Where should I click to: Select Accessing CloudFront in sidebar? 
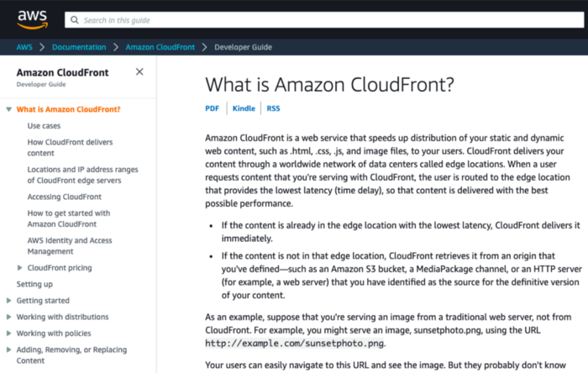pyautogui.click(x=64, y=197)
